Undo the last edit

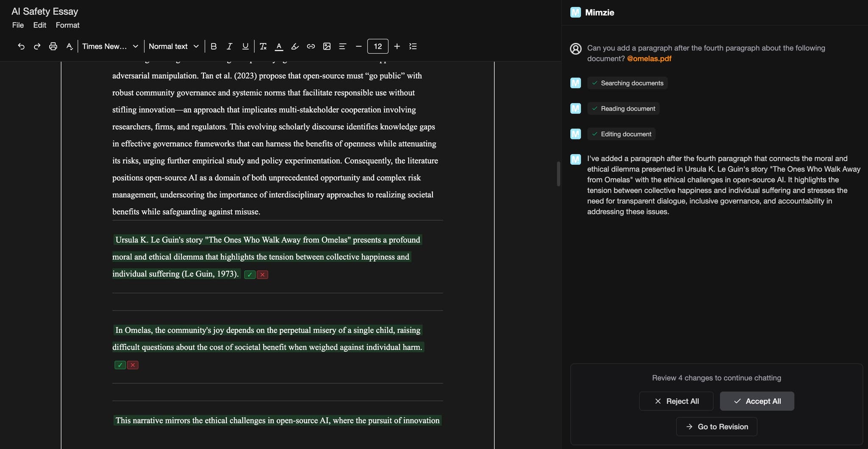21,46
